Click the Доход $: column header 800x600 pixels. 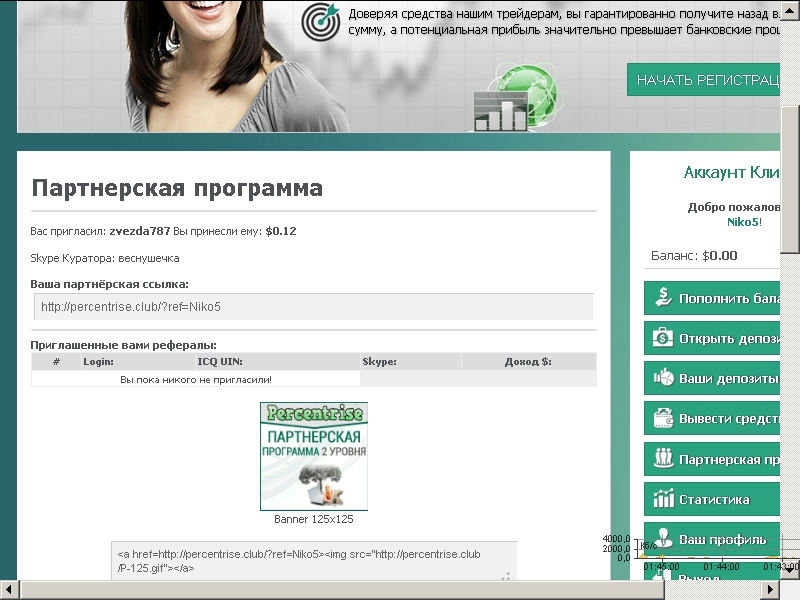click(x=528, y=362)
